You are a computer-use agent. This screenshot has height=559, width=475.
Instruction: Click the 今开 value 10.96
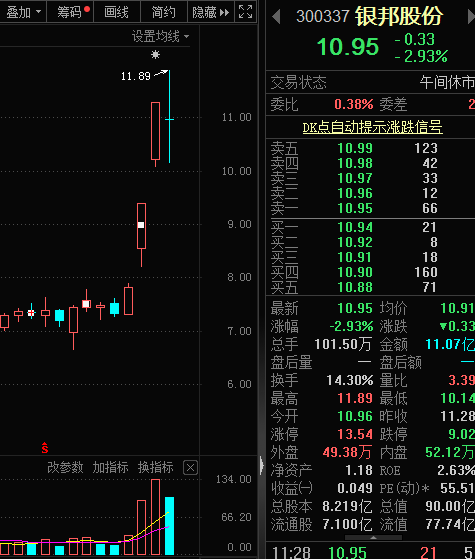coord(355,416)
